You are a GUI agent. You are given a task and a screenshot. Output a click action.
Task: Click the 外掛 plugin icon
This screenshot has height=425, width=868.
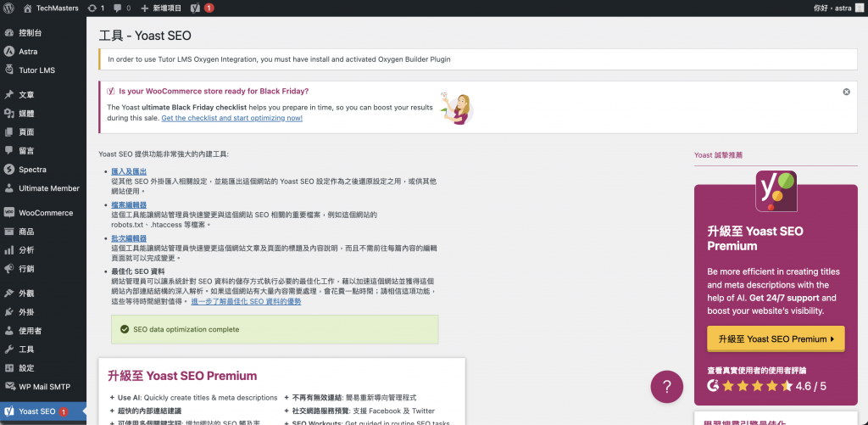pos(8,312)
